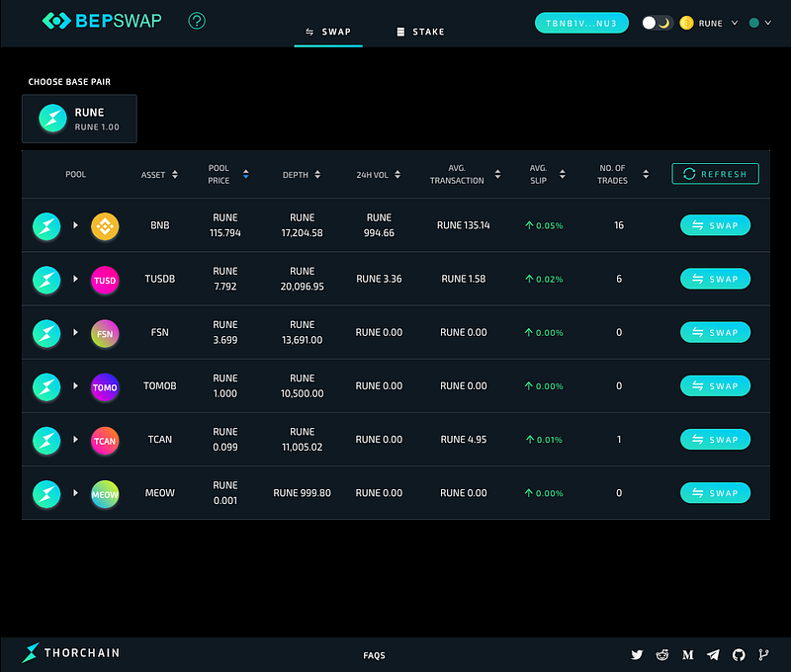
Task: Click the MEOW token icon
Action: (105, 494)
